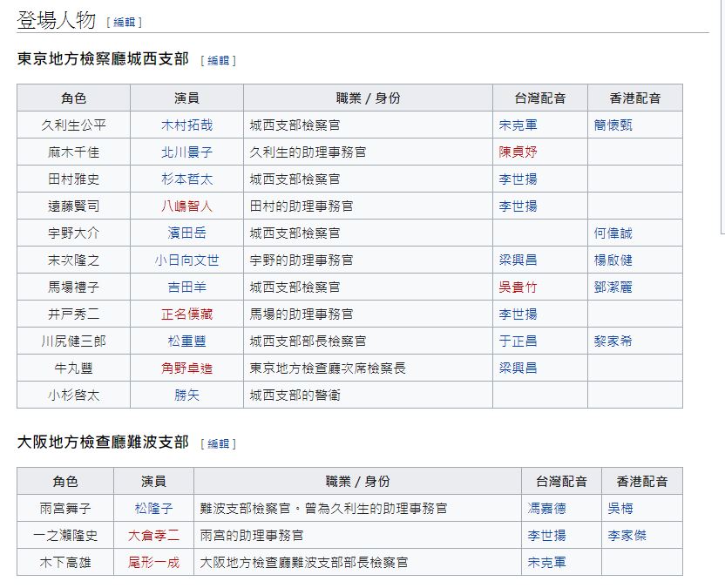
Task: Open the 馮嘉德 voice actor link
Action: click(546, 508)
